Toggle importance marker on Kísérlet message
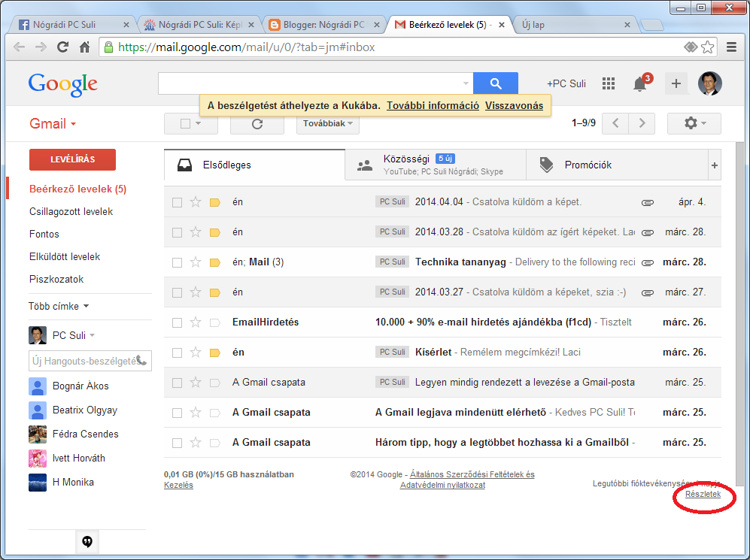750x560 pixels. coord(214,353)
